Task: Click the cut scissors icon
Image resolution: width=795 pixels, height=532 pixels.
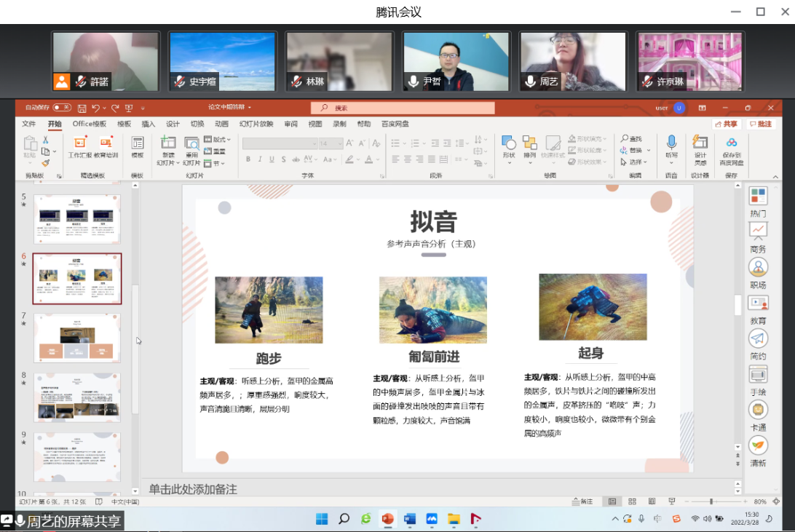Action: click(x=45, y=140)
